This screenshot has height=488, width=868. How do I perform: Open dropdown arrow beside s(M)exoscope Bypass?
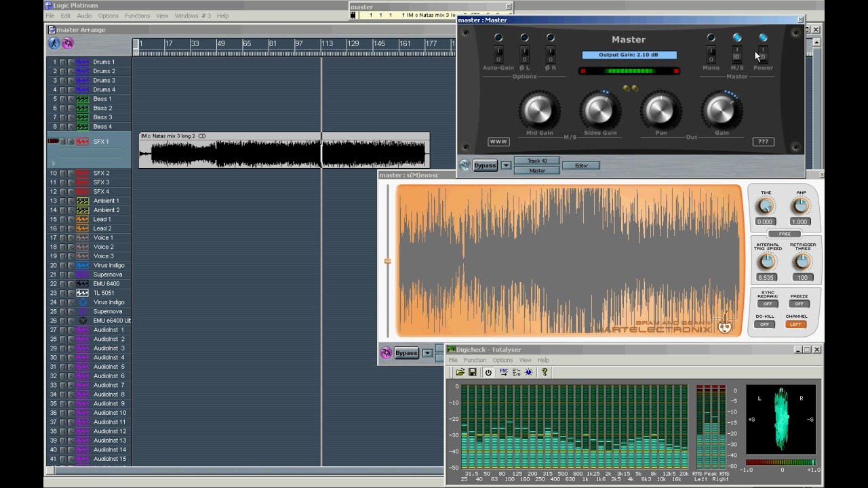pyautogui.click(x=427, y=353)
